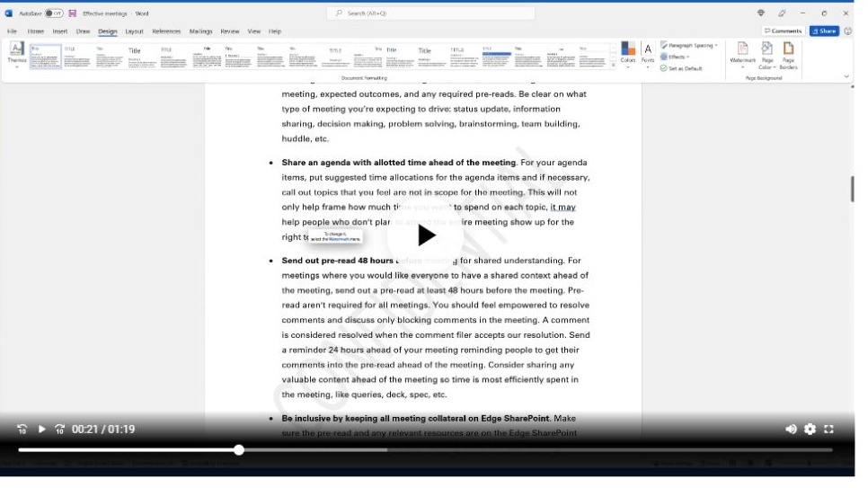868x488 pixels.
Task: Click the Word app icon
Action: (x=8, y=13)
